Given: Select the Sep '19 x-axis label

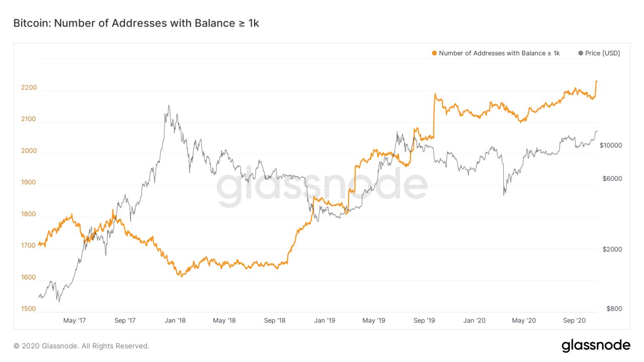Looking at the screenshot, I should coord(424,320).
